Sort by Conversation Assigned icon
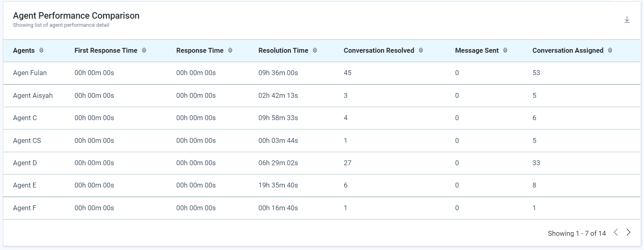644x250 pixels. (610, 50)
